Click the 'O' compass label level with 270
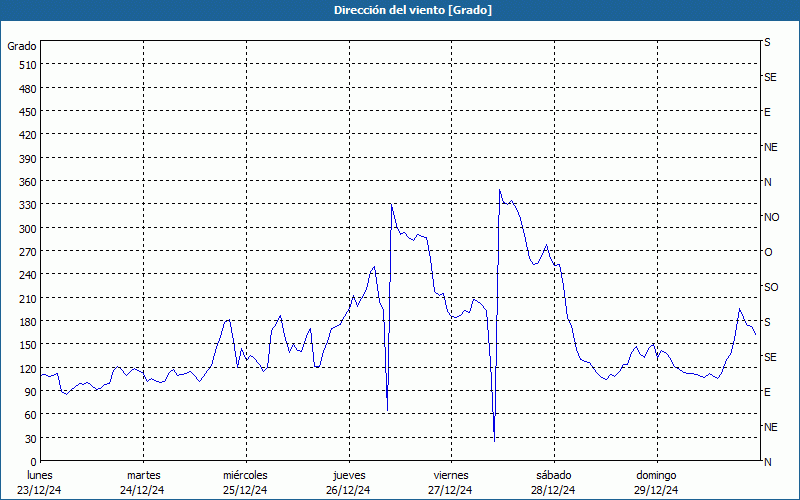This screenshot has height=500, width=800. [768, 252]
